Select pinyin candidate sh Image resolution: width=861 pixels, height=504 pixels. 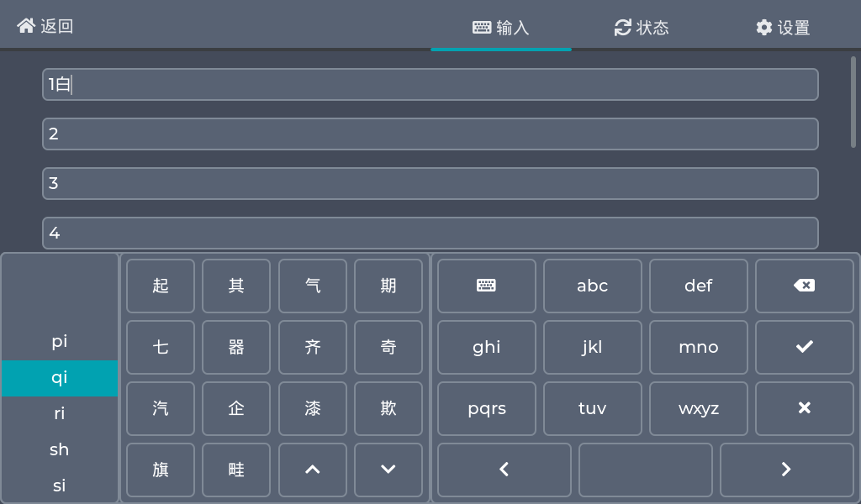(x=60, y=449)
